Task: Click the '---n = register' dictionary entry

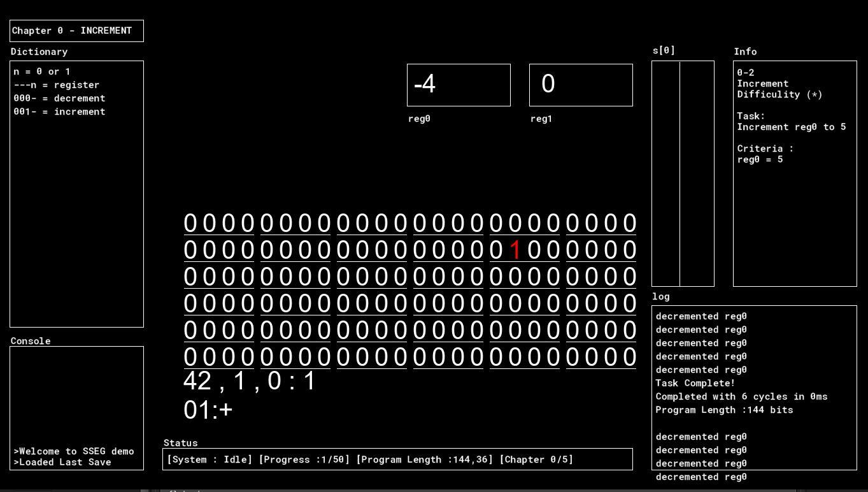Action: pyautogui.click(x=57, y=85)
